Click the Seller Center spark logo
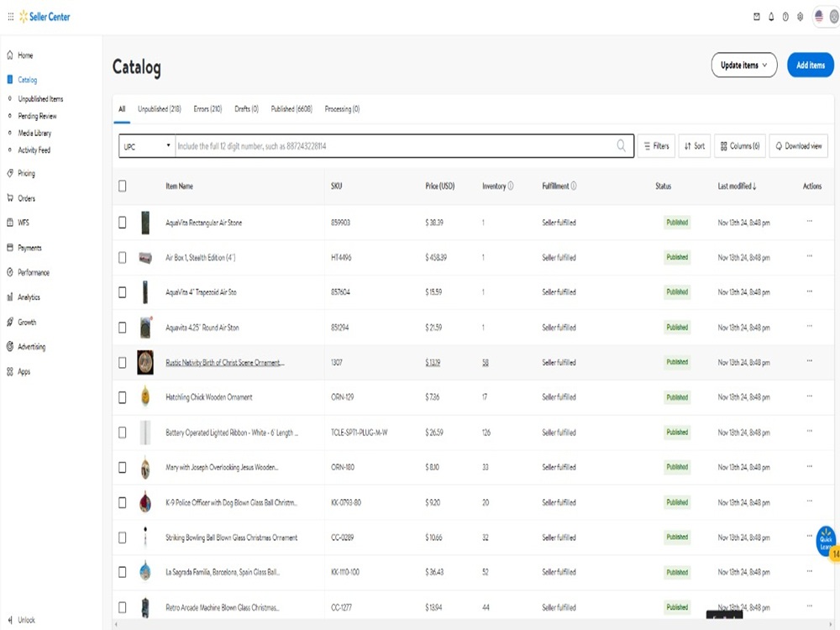The height and width of the screenshot is (630, 840). click(24, 17)
